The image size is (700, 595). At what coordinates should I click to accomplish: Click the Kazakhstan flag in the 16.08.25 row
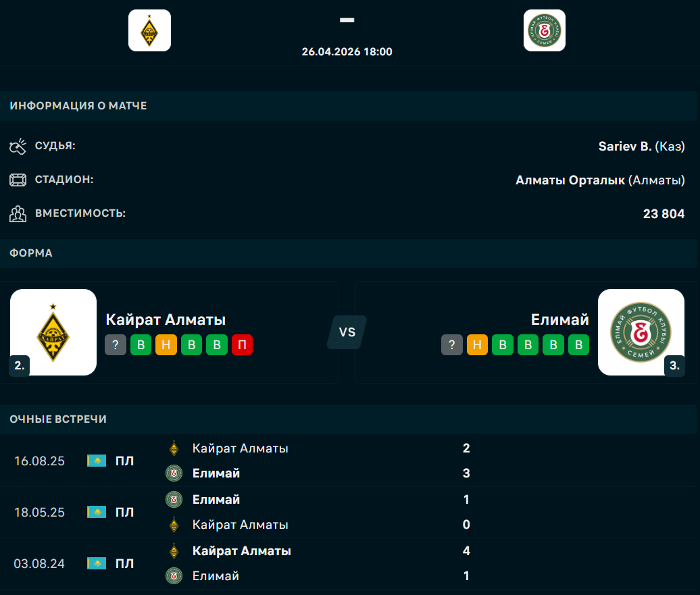click(97, 461)
